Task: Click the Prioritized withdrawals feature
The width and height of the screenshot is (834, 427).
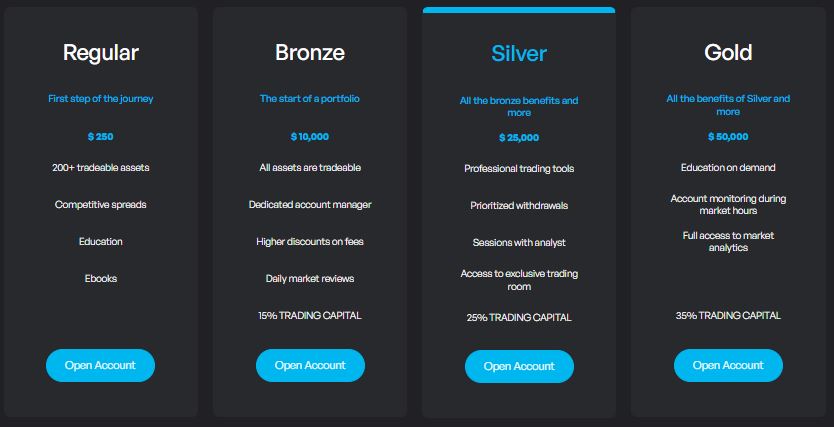Action: (519, 206)
